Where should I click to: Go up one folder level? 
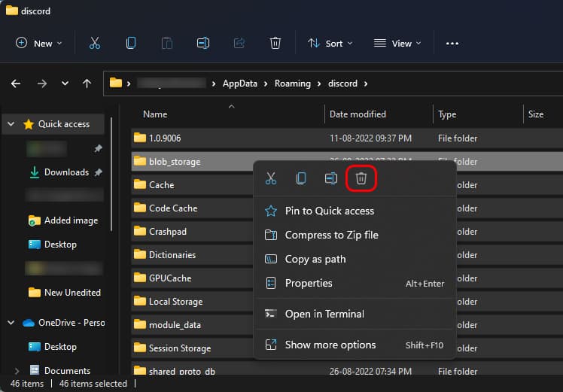click(x=87, y=84)
